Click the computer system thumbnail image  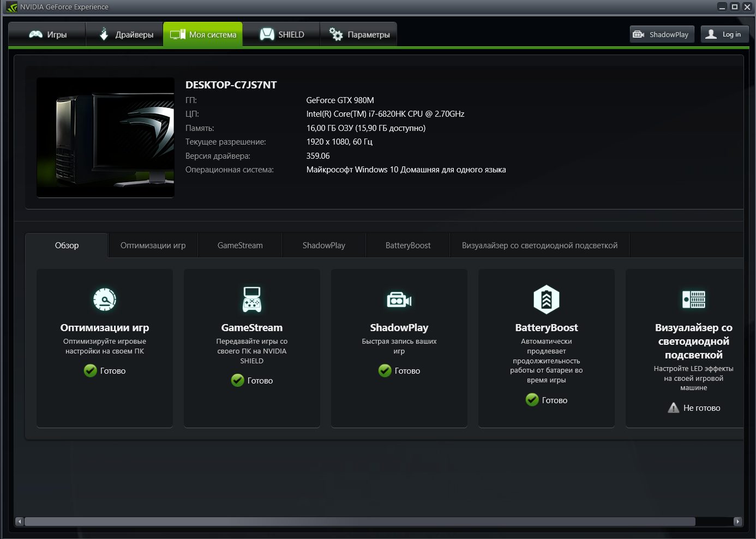[x=105, y=137]
